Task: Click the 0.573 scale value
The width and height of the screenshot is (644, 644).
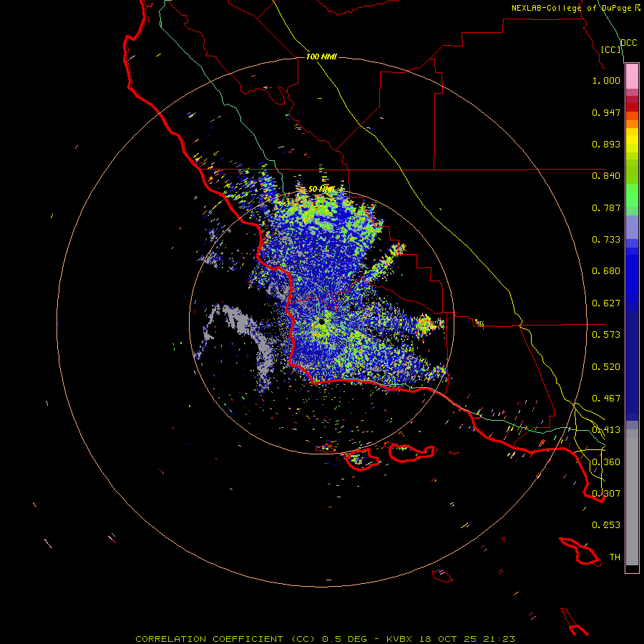Action: point(606,335)
